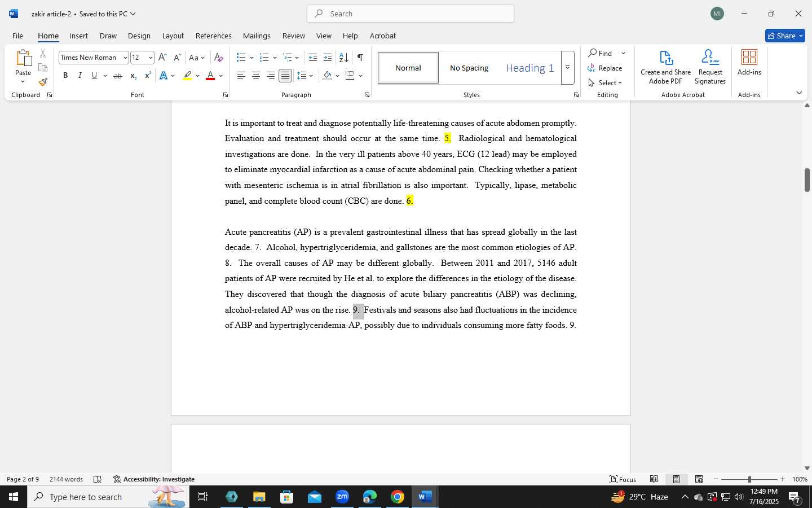Align text right
This screenshot has height=508, width=812.
(271, 76)
